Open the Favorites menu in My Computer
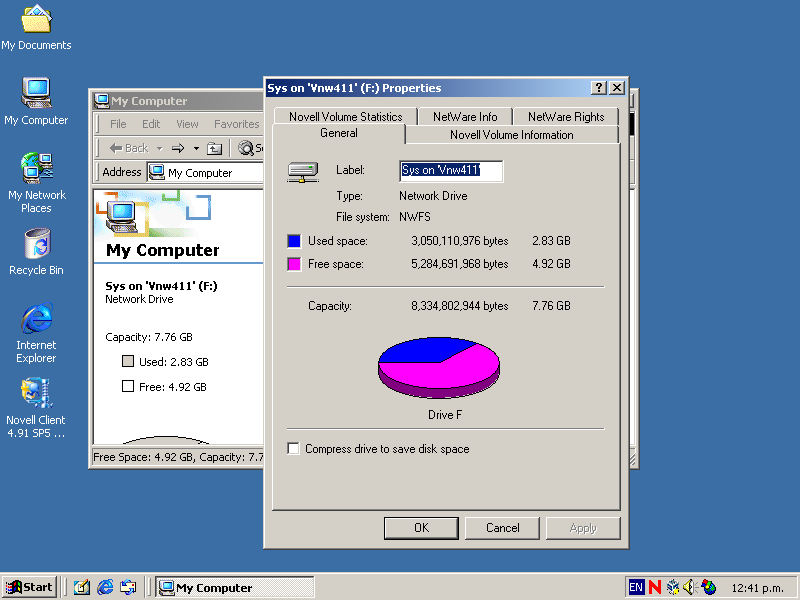 [x=237, y=124]
